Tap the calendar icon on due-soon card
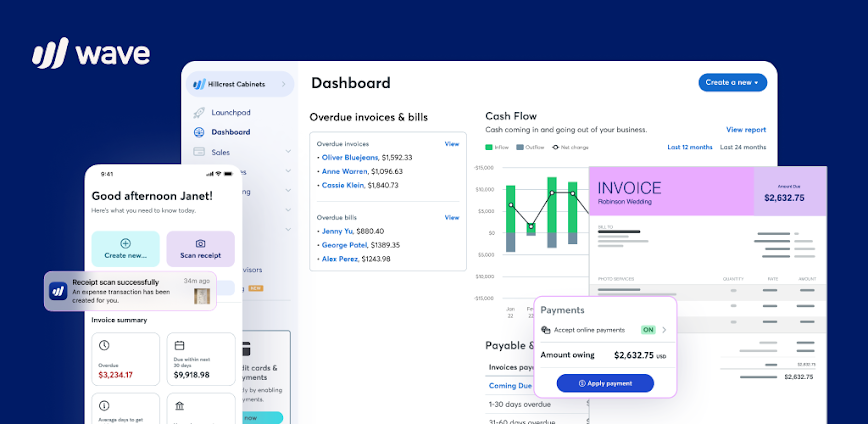868x424 pixels. pos(180,346)
